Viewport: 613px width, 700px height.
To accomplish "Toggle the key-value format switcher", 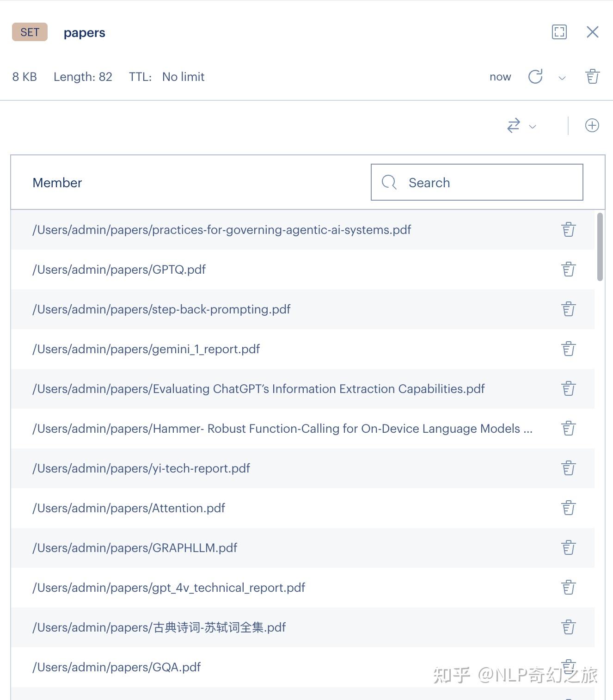I will [x=513, y=126].
